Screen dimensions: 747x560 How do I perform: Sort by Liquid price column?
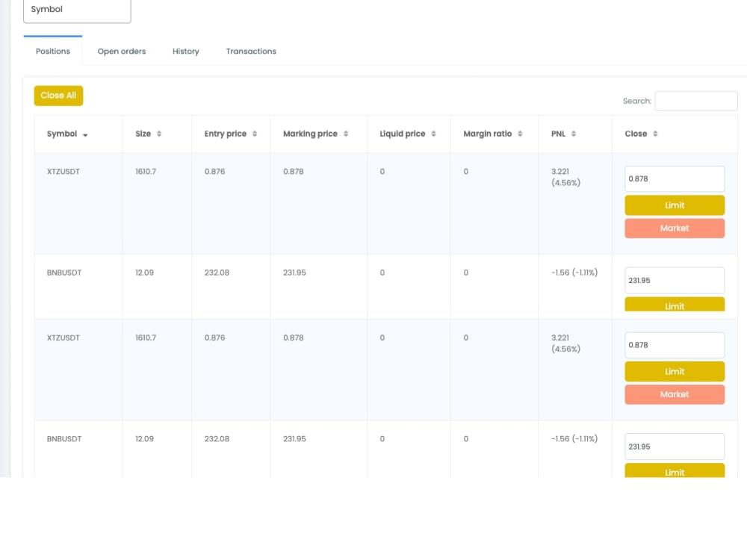click(408, 134)
